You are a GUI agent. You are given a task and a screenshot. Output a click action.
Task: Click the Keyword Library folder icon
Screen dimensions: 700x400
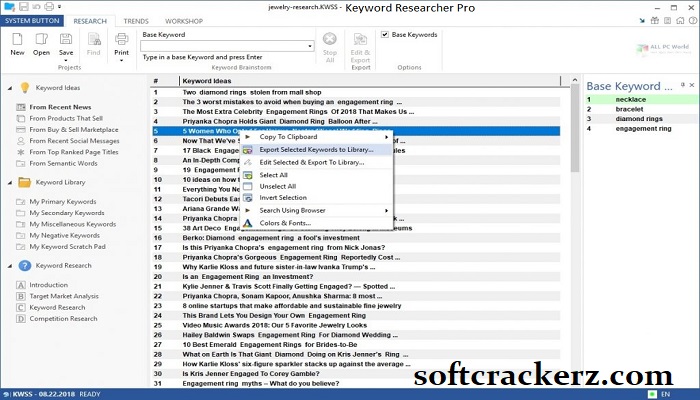point(25,182)
